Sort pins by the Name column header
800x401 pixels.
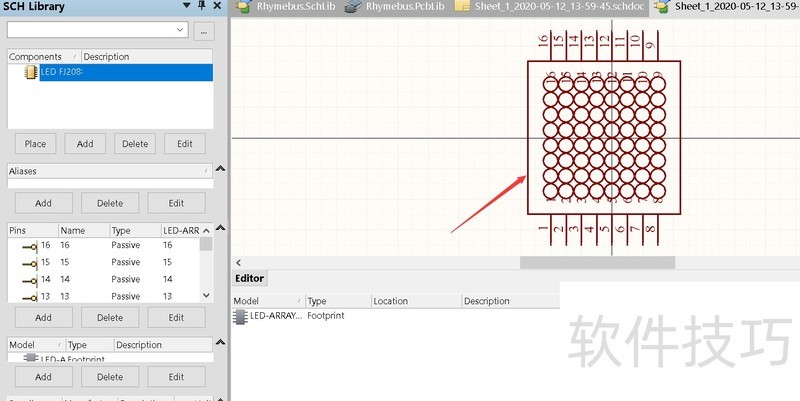(x=84, y=231)
